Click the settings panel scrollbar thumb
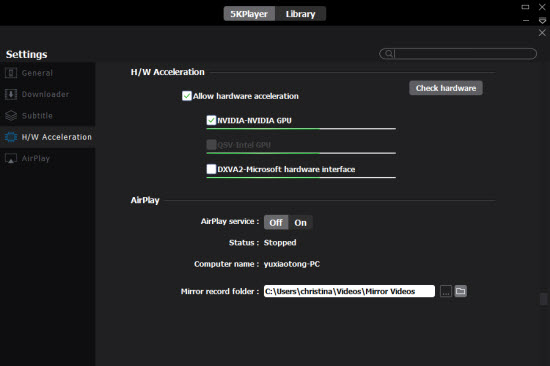The width and height of the screenshot is (550, 366). click(543, 299)
